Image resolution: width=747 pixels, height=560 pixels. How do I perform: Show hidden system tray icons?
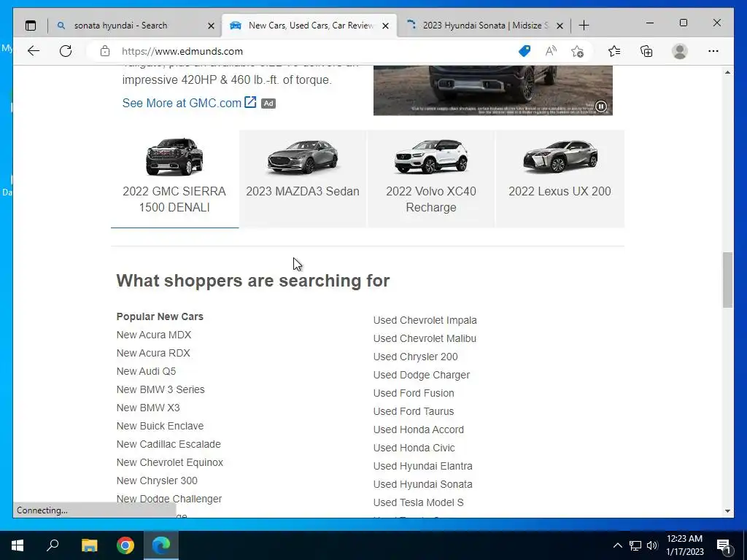click(x=617, y=545)
